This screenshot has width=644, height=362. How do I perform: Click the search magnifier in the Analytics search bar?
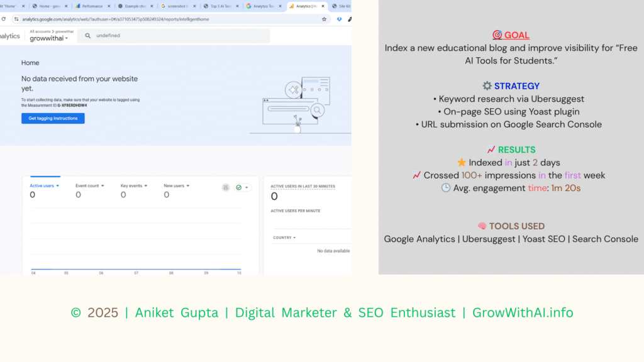[87, 36]
